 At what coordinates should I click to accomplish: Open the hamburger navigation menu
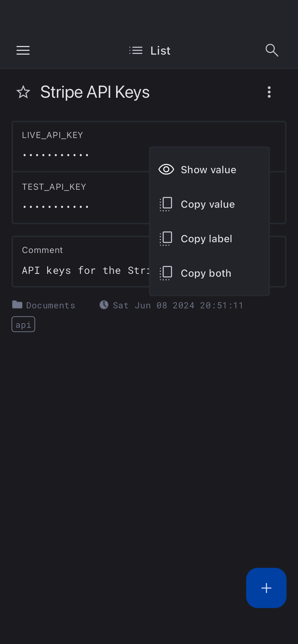click(23, 51)
